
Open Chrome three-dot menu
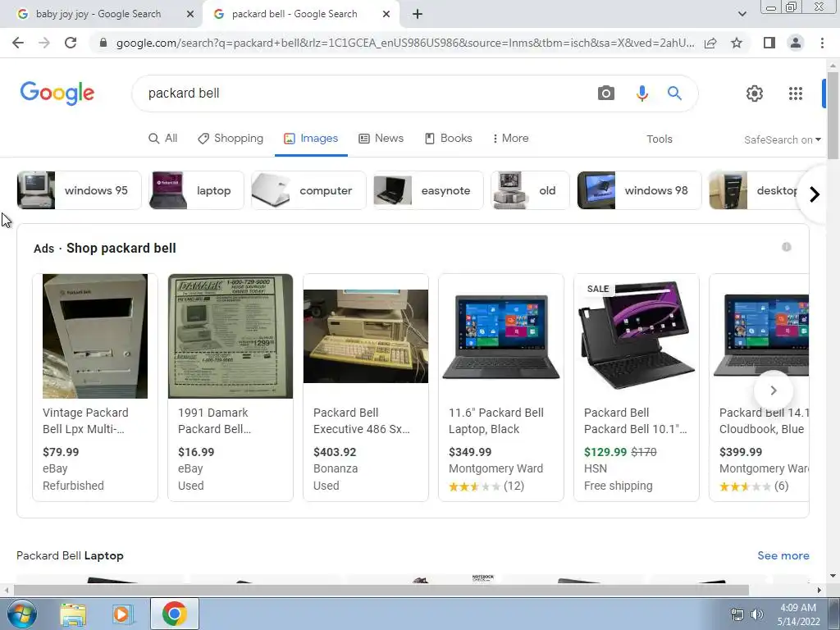822,43
